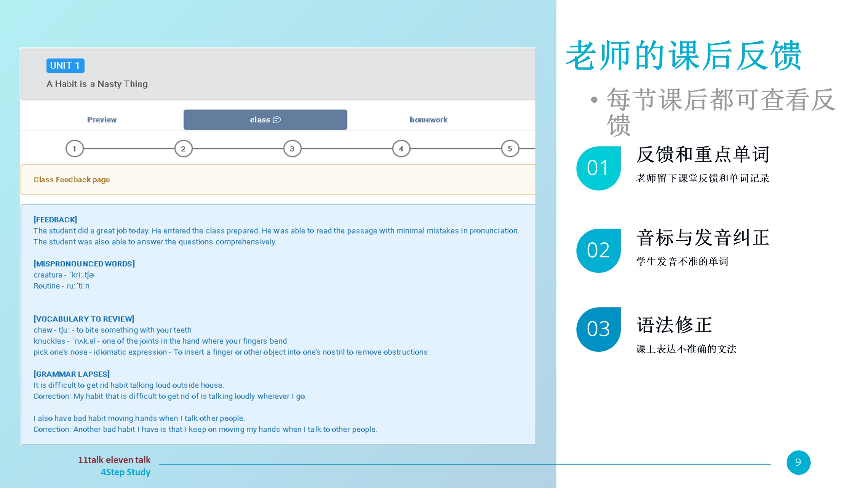Jump to step 2 circle

pyautogui.click(x=183, y=148)
